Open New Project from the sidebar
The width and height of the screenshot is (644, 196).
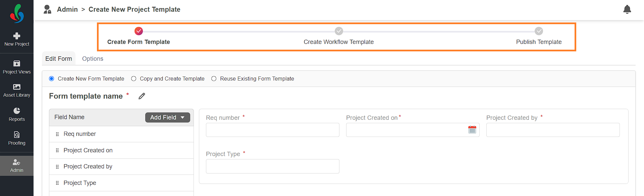(x=17, y=40)
